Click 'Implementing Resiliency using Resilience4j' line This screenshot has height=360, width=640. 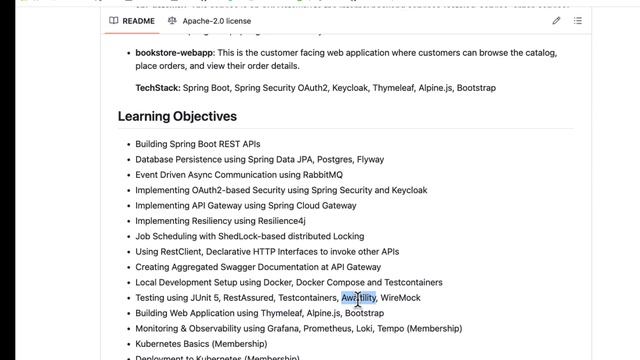220,221
